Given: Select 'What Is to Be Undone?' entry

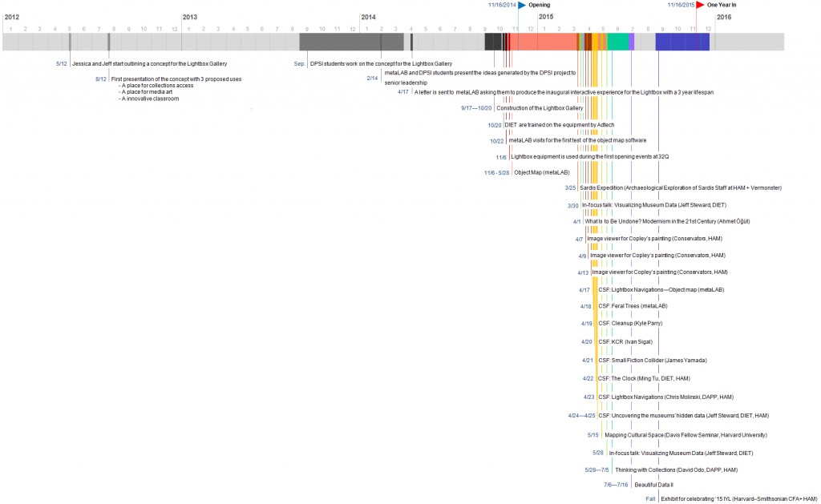Looking at the screenshot, I should (x=668, y=222).
